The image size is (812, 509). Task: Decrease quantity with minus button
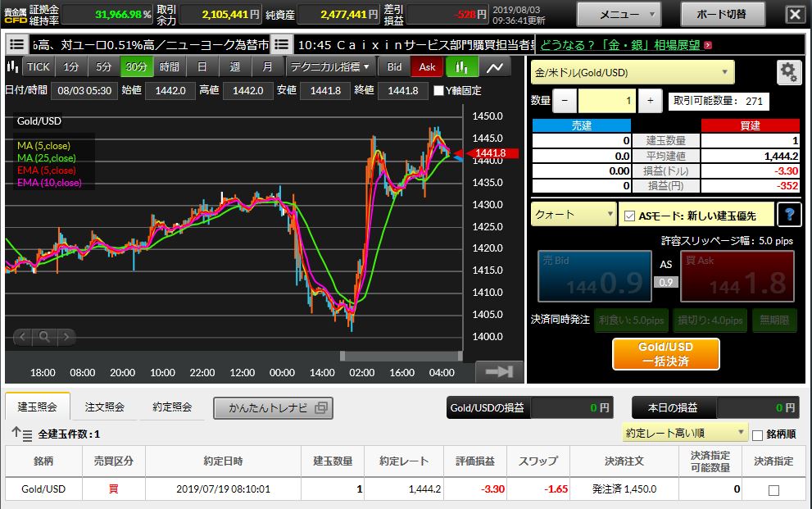(x=565, y=101)
